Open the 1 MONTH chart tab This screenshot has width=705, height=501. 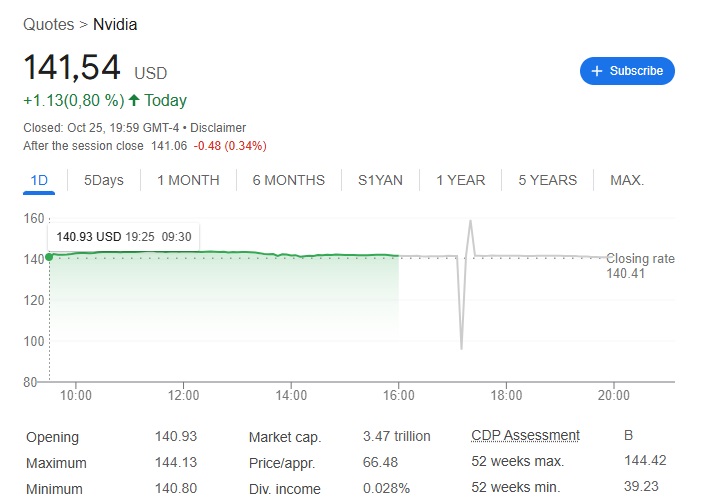pyautogui.click(x=188, y=180)
